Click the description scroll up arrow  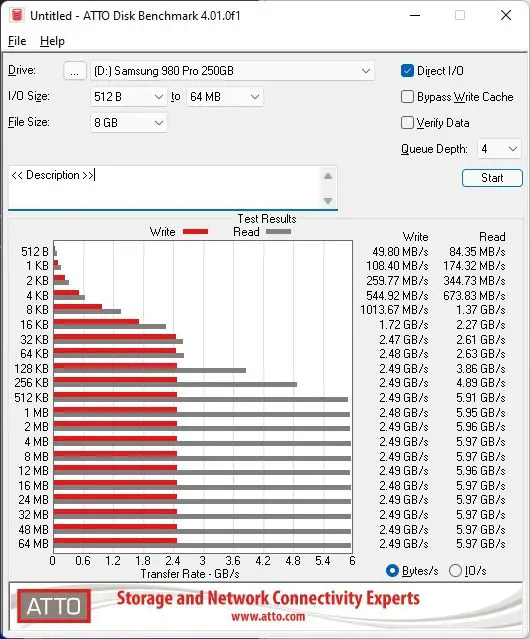point(328,176)
